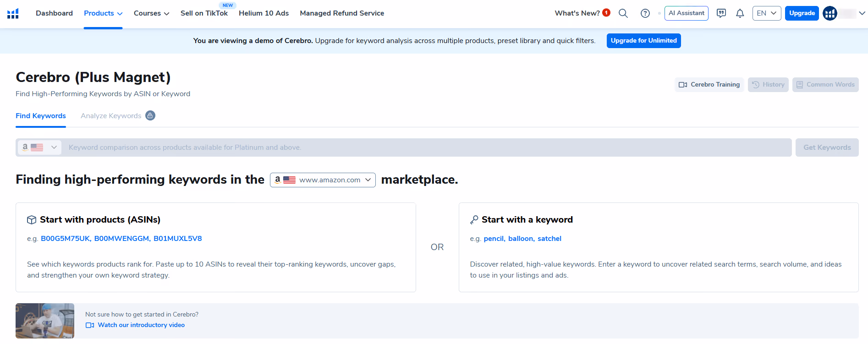This screenshot has height=344, width=868.
Task: Click the Helium 10 logo icon
Action: [13, 13]
